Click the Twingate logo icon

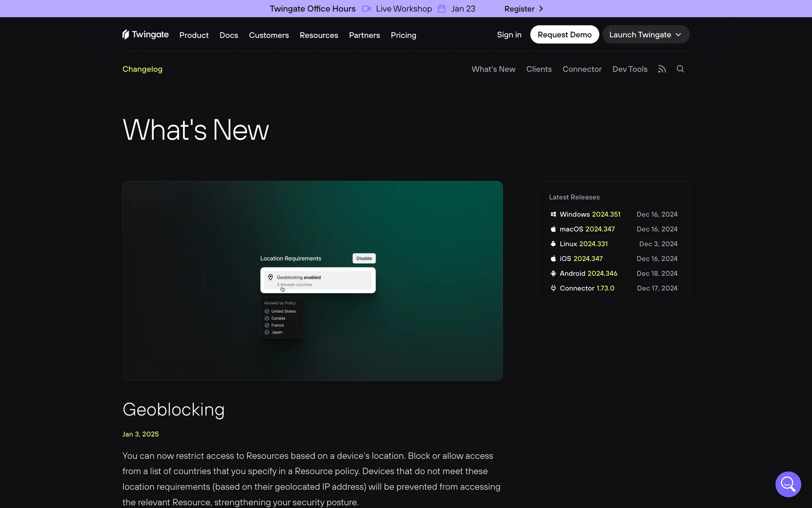click(x=126, y=34)
